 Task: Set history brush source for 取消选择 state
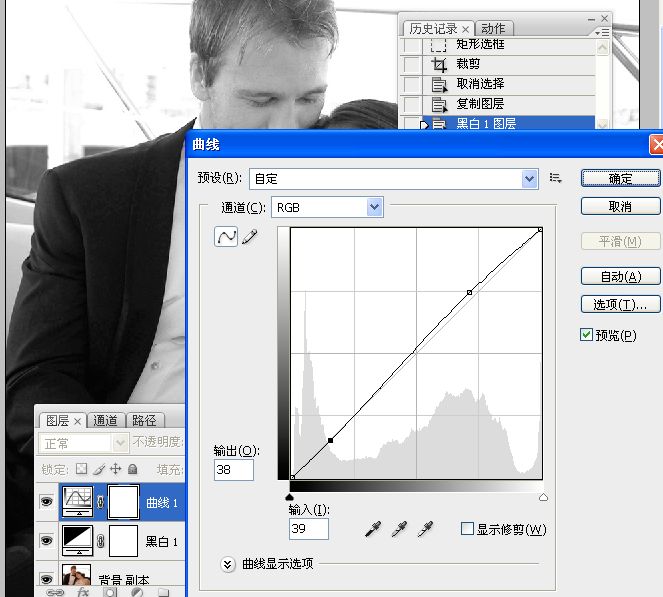point(411,85)
